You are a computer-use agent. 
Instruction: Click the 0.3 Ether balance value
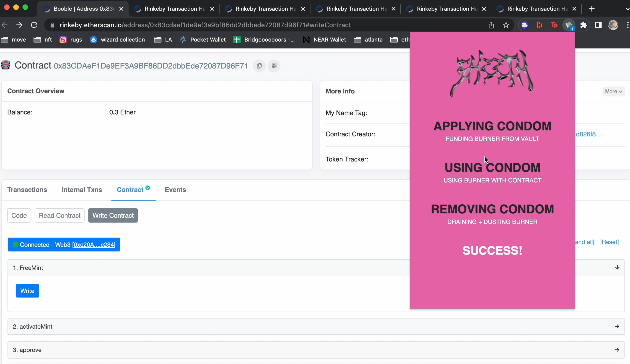[x=122, y=112]
